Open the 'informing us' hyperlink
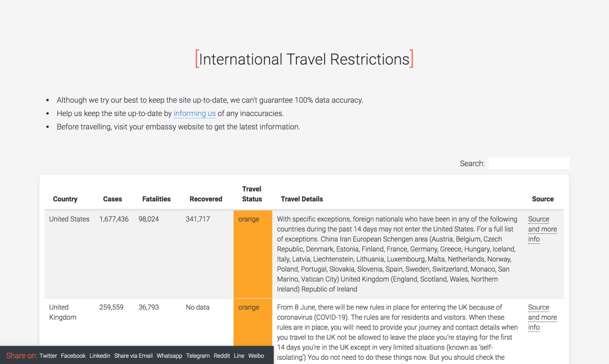The image size is (609, 364). pos(195,114)
